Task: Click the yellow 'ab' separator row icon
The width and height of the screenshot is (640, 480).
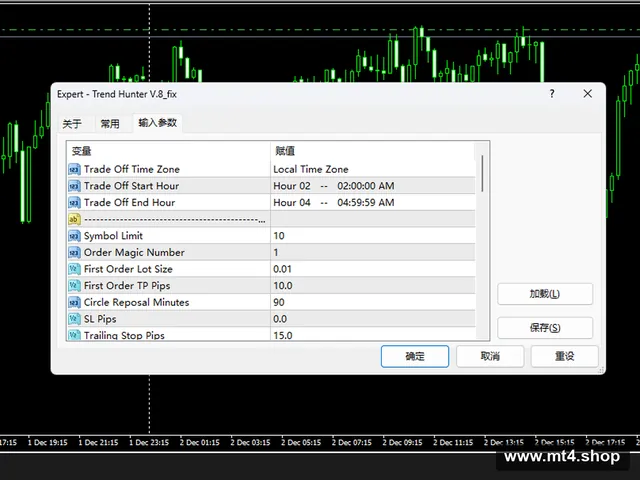Action: [74, 219]
